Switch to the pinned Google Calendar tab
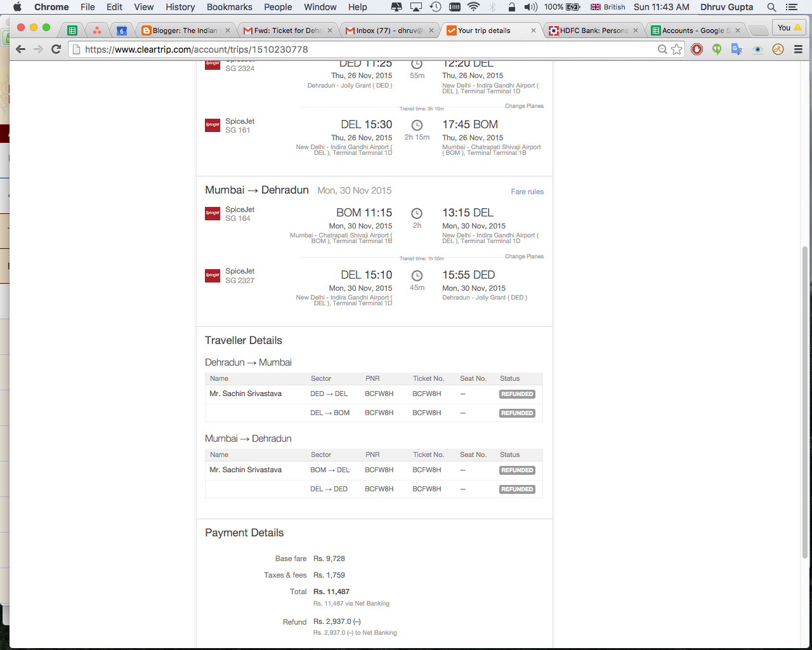This screenshot has height=650, width=812. point(121,30)
